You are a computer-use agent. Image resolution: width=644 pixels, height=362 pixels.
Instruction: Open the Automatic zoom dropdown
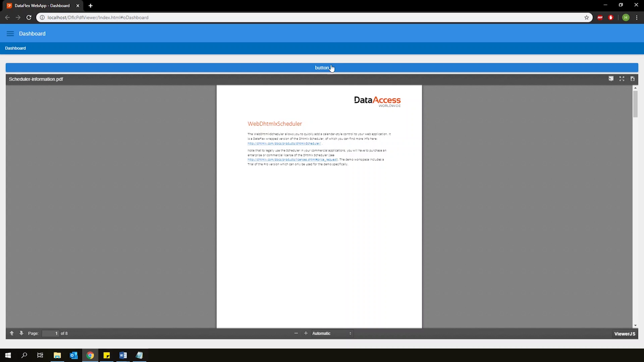(x=332, y=334)
